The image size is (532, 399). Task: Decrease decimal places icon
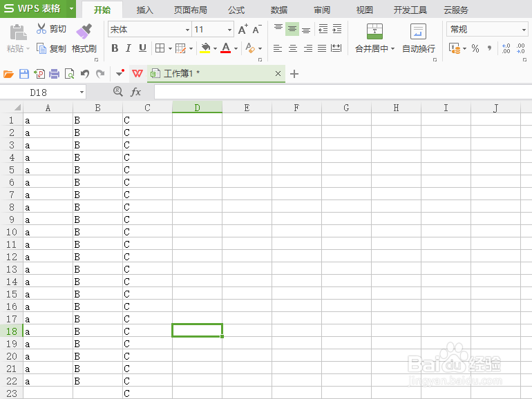point(521,48)
